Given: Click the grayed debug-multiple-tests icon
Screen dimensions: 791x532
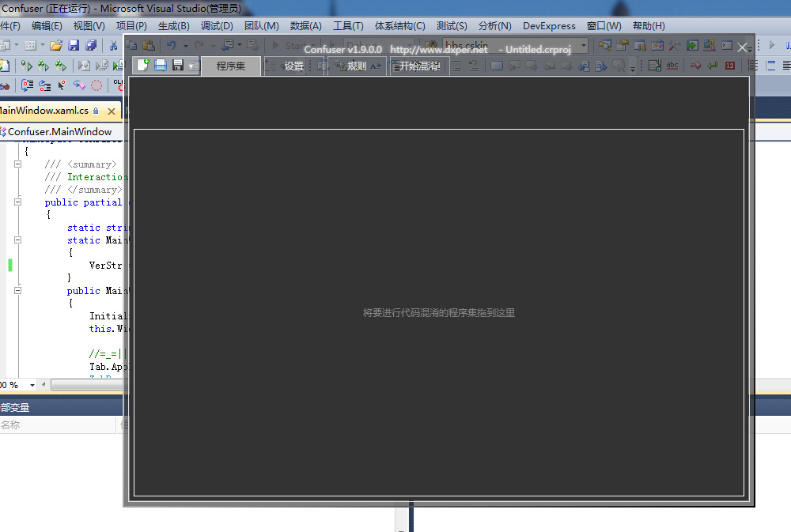Looking at the screenshot, I should (x=102, y=66).
